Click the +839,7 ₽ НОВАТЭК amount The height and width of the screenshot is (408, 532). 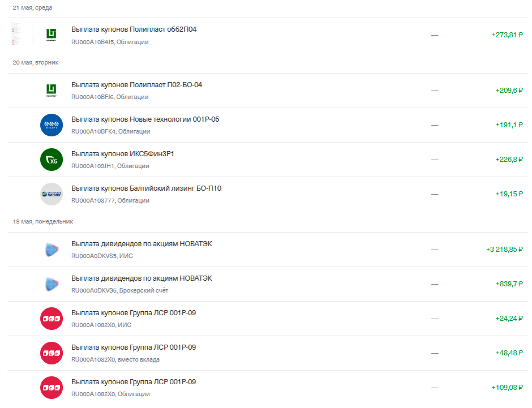509,284
